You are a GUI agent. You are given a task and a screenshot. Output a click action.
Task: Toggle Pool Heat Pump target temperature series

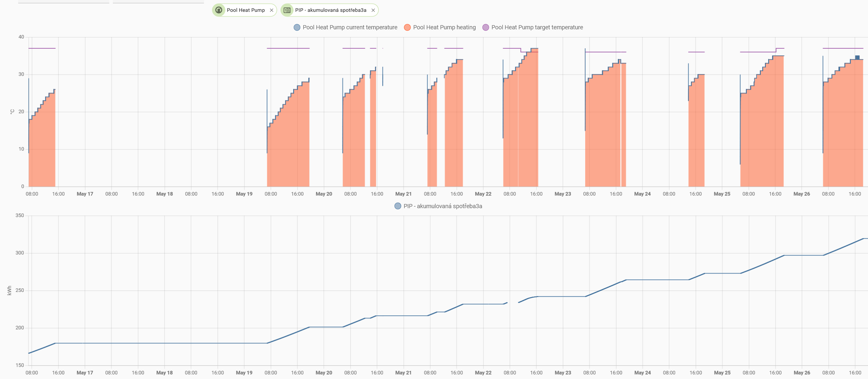tap(537, 27)
